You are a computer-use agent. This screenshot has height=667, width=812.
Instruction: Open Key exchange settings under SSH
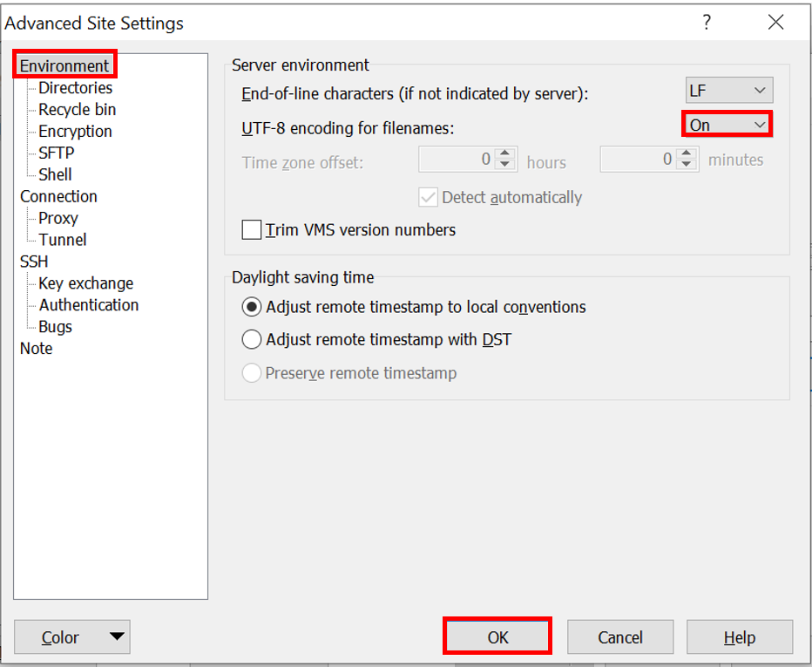[x=86, y=283]
